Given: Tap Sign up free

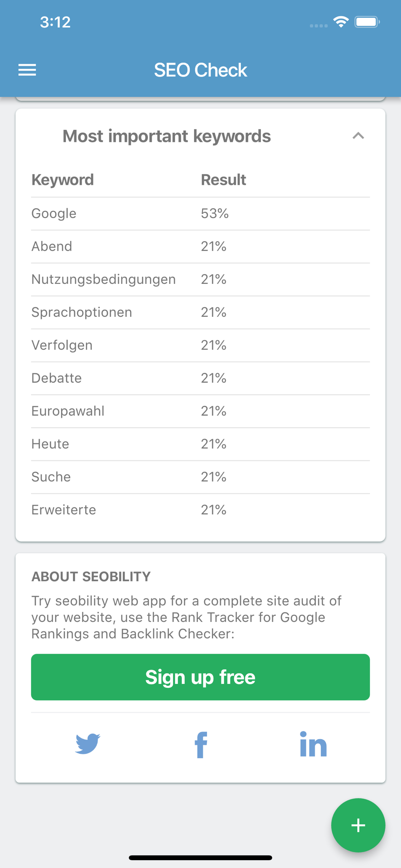Looking at the screenshot, I should (200, 677).
